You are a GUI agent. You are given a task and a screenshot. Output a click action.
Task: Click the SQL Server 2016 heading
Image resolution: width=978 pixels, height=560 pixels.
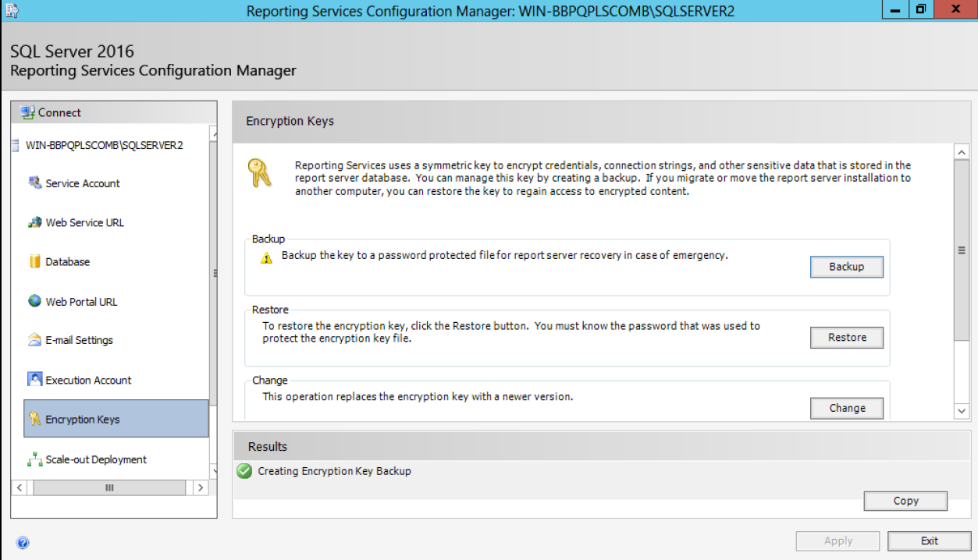(72, 51)
